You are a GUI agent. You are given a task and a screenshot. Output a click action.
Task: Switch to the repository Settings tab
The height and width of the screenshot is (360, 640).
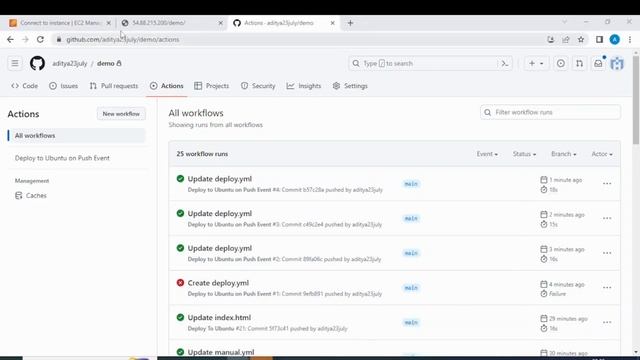tap(350, 86)
